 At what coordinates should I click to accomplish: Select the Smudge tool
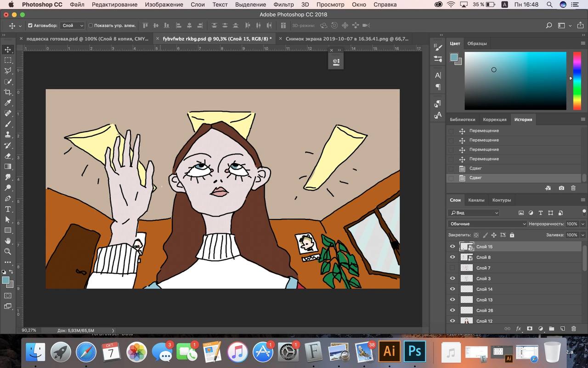pos(8,177)
